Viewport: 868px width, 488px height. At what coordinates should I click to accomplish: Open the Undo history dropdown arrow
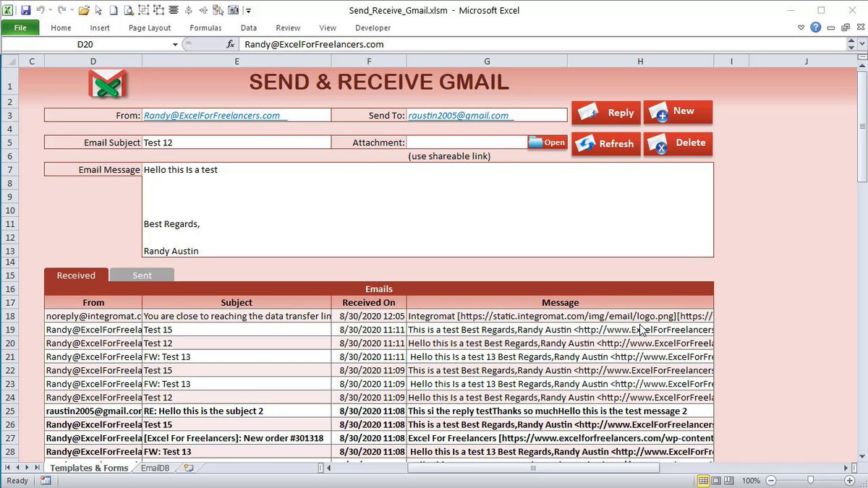point(50,11)
